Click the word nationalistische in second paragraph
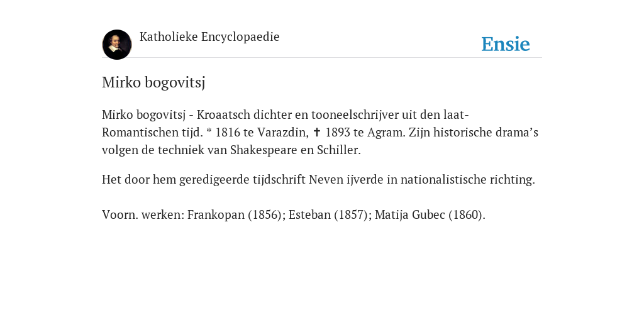This screenshot has height=322, width=644. click(443, 179)
